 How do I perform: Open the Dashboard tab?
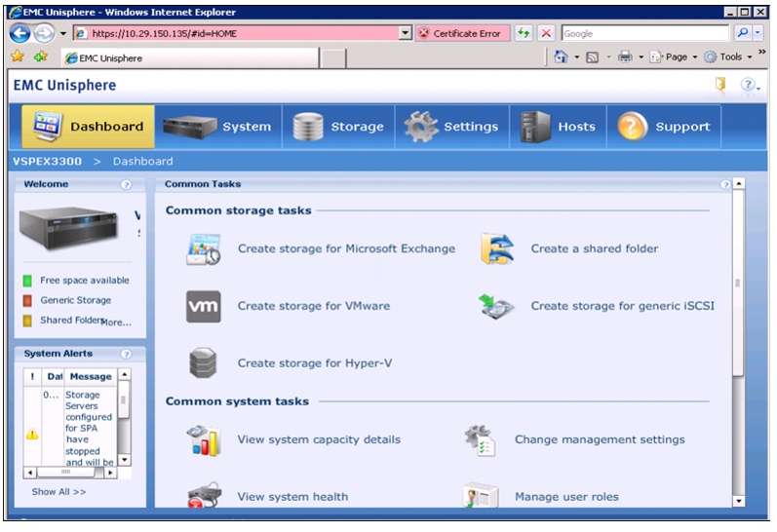pyautogui.click(x=88, y=127)
